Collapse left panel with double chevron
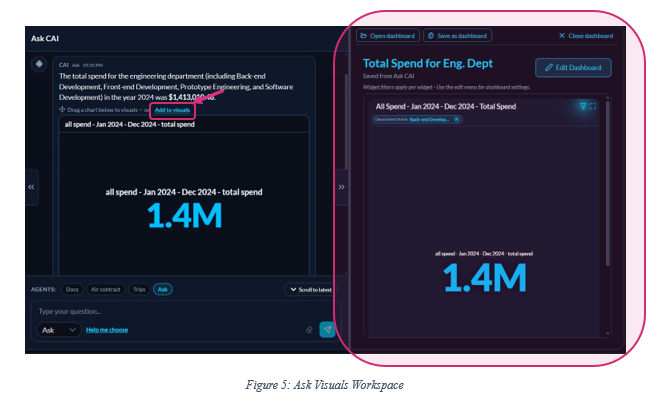This screenshot has width=652, height=393. [x=31, y=187]
